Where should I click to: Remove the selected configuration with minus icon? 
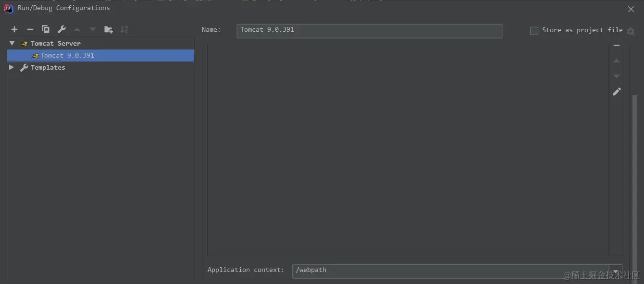coord(30,29)
